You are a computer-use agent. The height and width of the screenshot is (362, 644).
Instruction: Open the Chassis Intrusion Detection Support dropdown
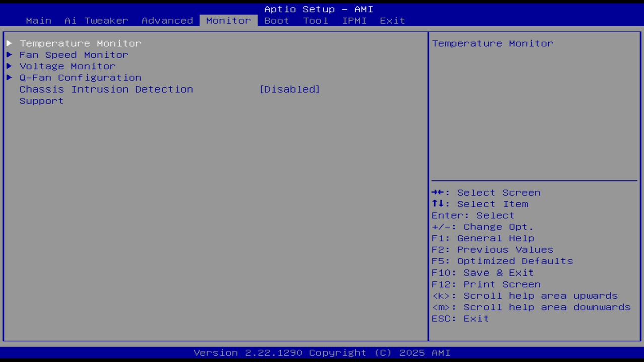(290, 89)
